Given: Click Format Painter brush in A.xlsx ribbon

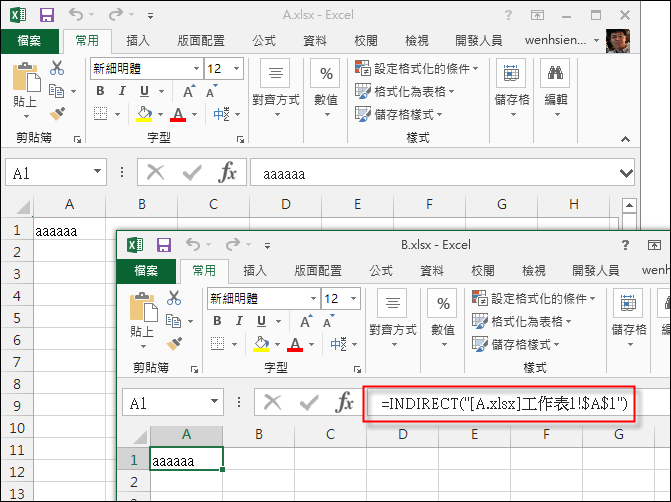Looking at the screenshot, I should pos(57,114).
